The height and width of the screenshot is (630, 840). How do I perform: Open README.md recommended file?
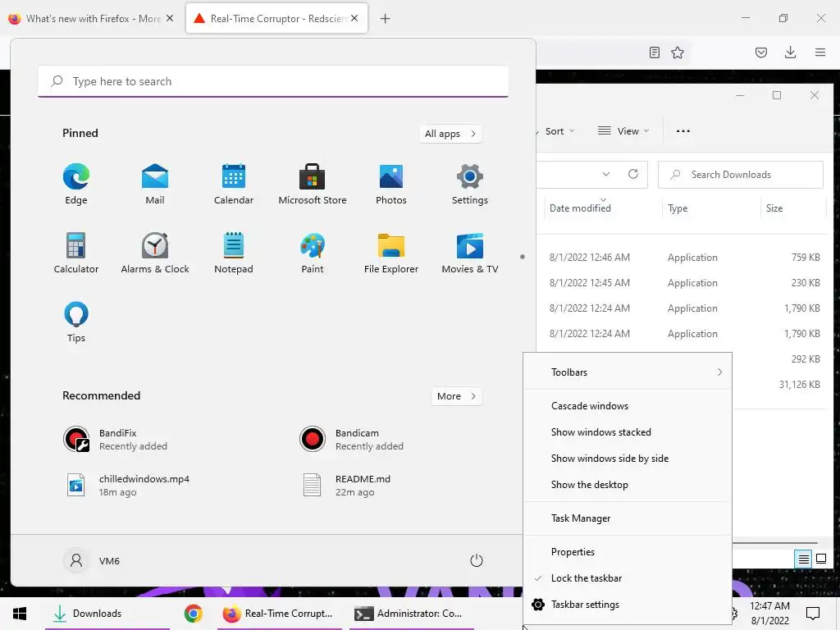(x=346, y=486)
